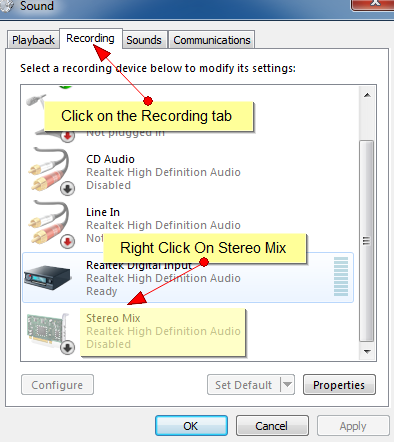Switch to the Playback tab

tap(33, 40)
